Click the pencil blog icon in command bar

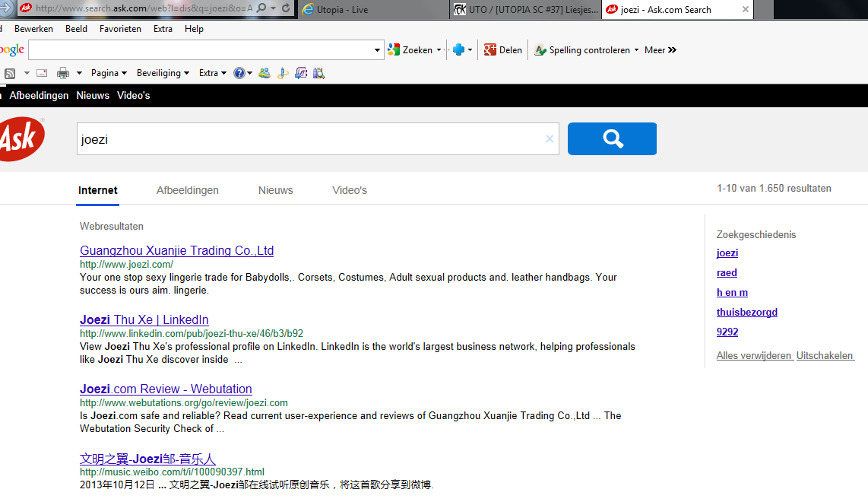[283, 73]
